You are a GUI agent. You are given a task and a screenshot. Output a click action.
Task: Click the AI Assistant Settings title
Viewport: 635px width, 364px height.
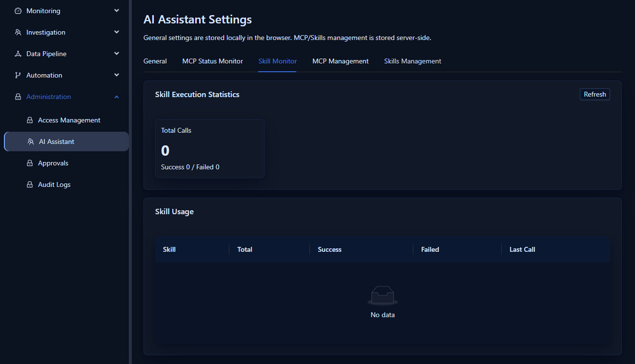tap(198, 20)
